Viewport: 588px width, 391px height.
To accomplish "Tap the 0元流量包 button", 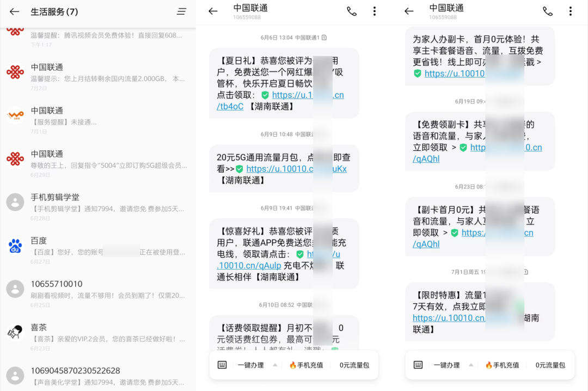I will (x=354, y=365).
